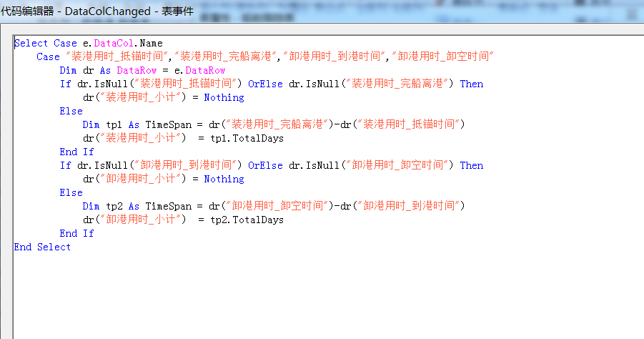Click the window title 代码编辑器 - DataColChanged - 表事件
This screenshot has height=339, width=644.
97,11
